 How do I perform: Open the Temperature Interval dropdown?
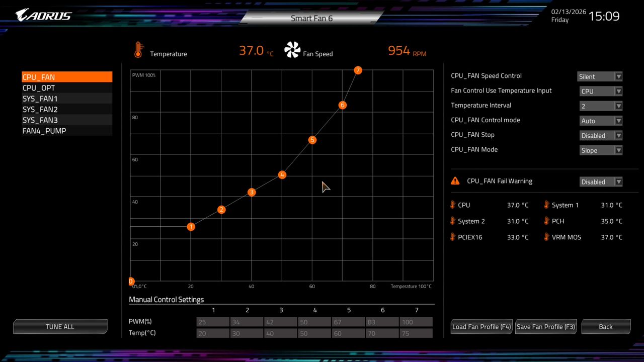tap(601, 106)
